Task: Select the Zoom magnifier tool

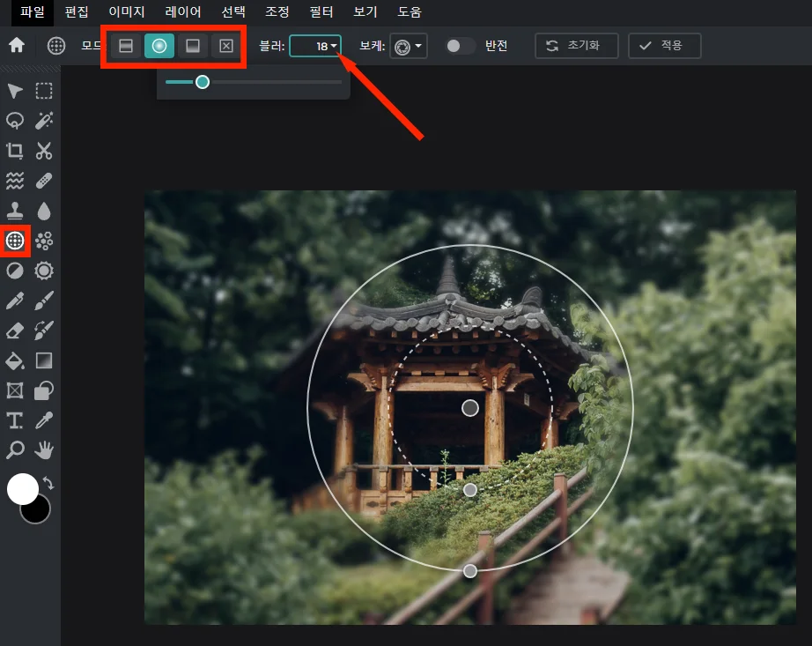Action: tap(14, 450)
